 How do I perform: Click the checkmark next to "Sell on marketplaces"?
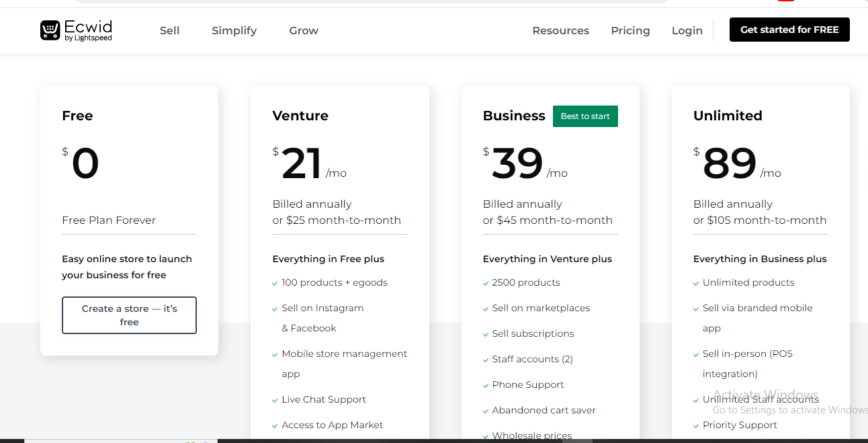[486, 309]
